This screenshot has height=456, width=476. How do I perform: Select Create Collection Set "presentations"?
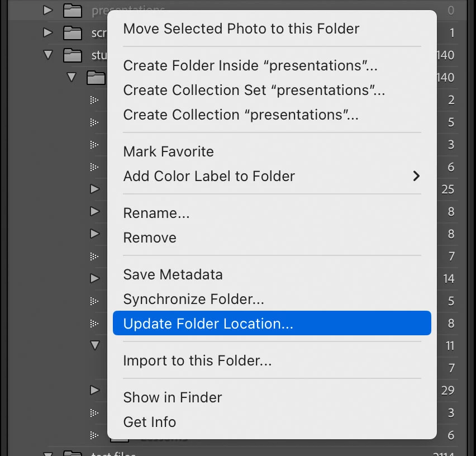(x=254, y=90)
